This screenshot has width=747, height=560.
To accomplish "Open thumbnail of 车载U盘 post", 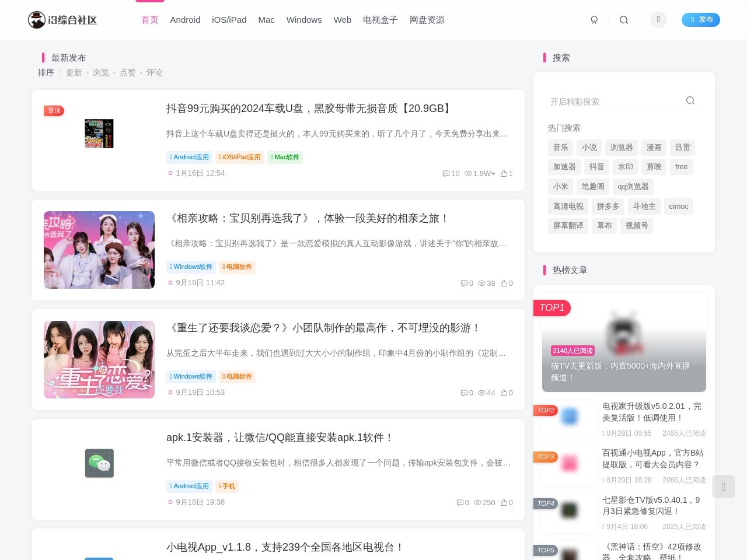I will (x=99, y=134).
